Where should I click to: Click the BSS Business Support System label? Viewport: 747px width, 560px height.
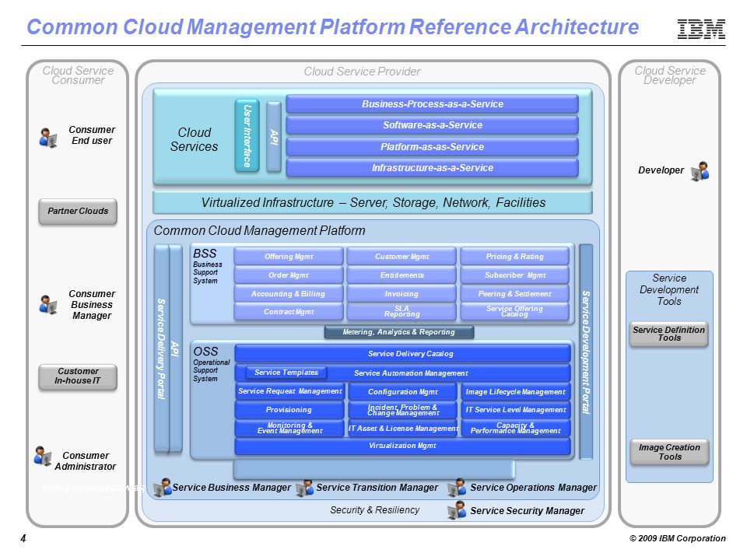[207, 266]
